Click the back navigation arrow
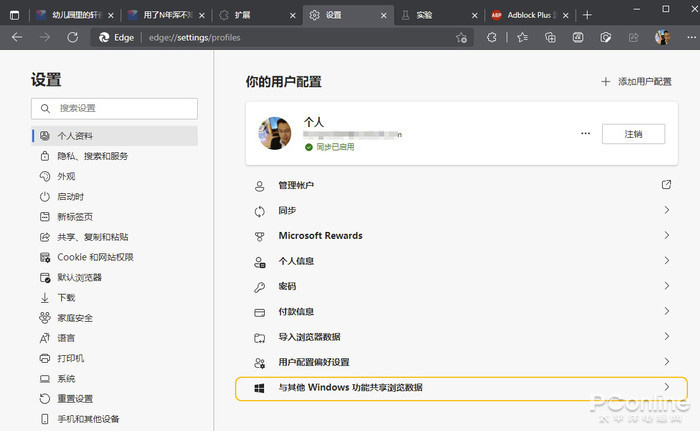700x431 pixels. click(16, 37)
